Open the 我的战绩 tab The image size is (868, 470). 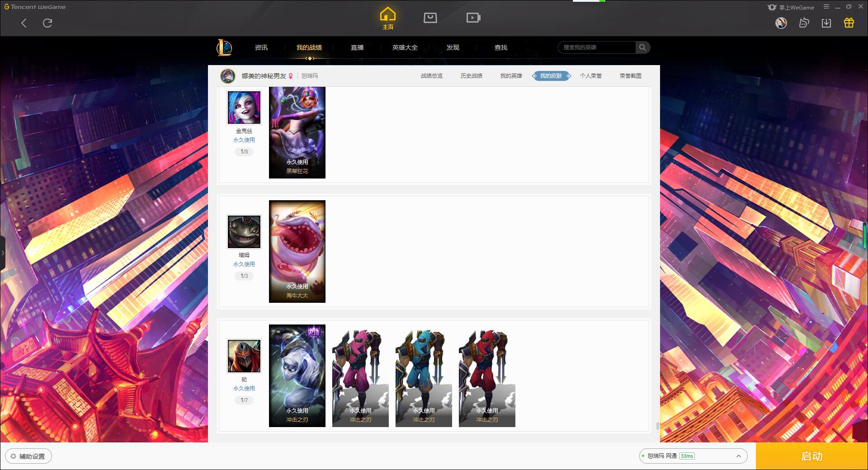(x=309, y=47)
